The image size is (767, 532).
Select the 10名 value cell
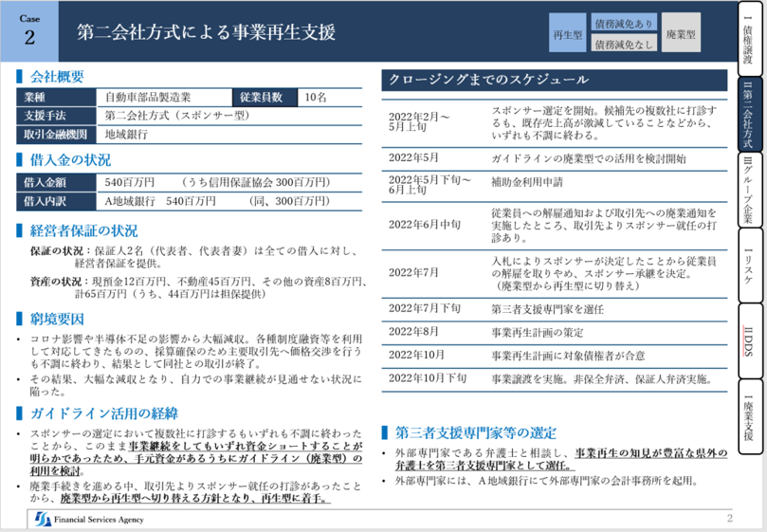[330, 98]
